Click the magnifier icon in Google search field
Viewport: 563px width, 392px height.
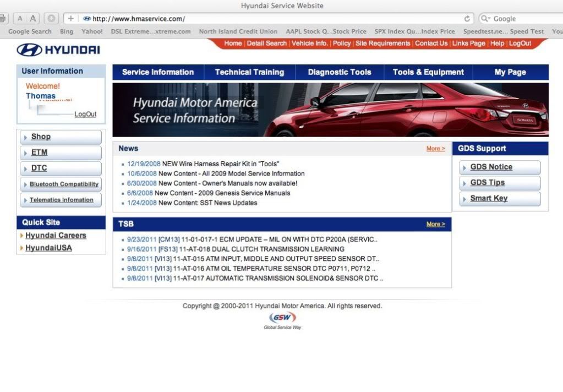[485, 19]
